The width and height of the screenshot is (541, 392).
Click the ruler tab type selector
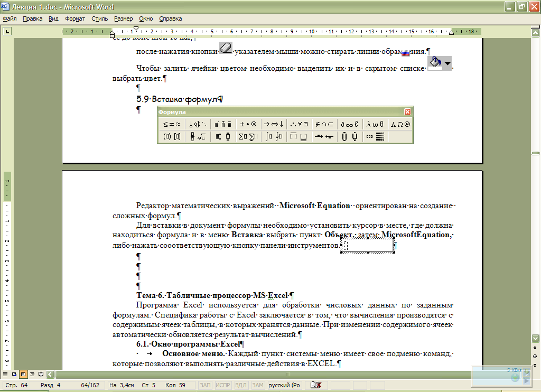[7, 32]
